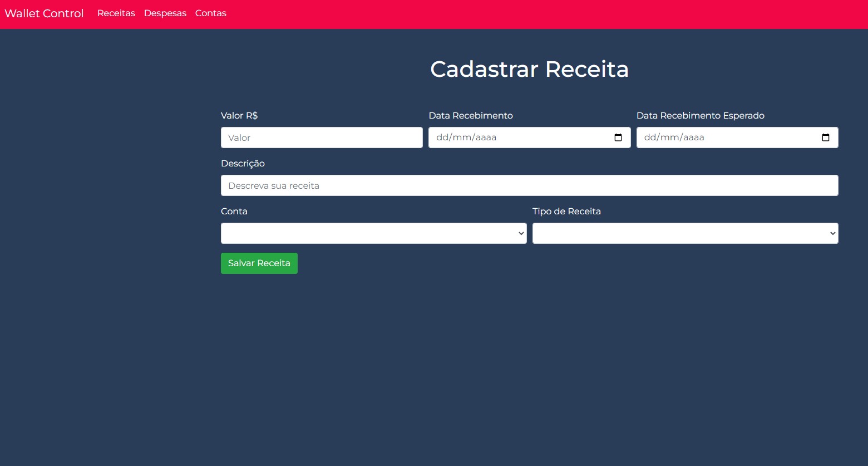Click the Cadastrar Receita heading

click(x=529, y=70)
